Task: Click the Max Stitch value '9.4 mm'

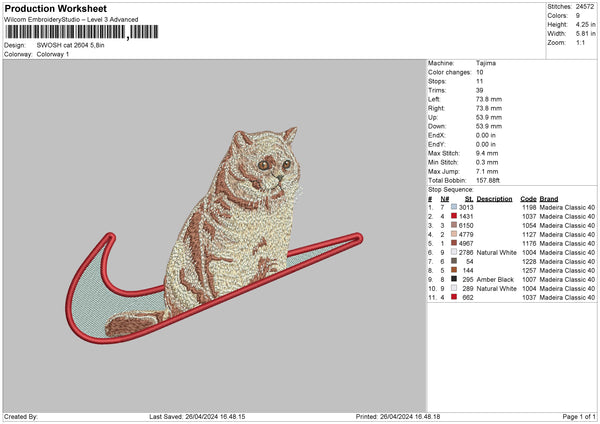Action: [x=487, y=153]
